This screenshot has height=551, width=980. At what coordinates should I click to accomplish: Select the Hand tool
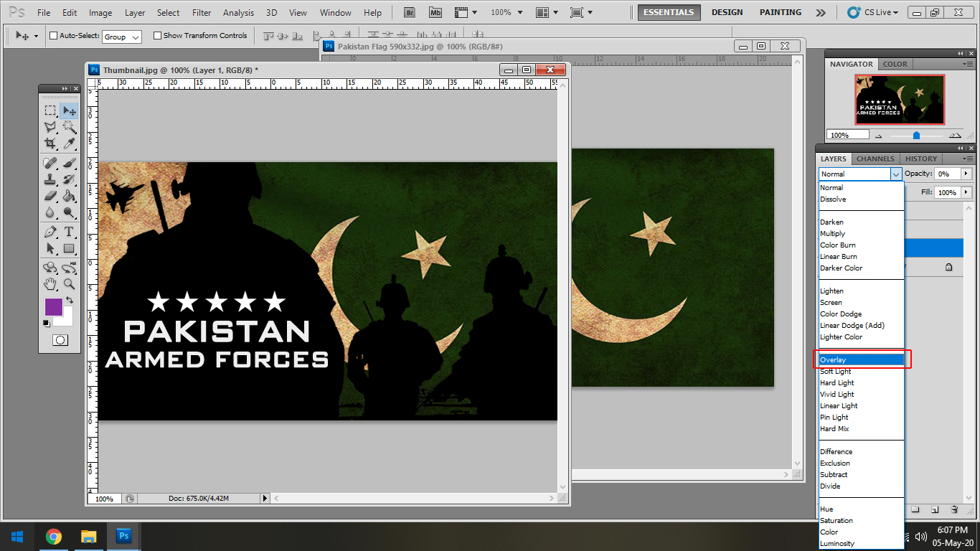pos(50,284)
